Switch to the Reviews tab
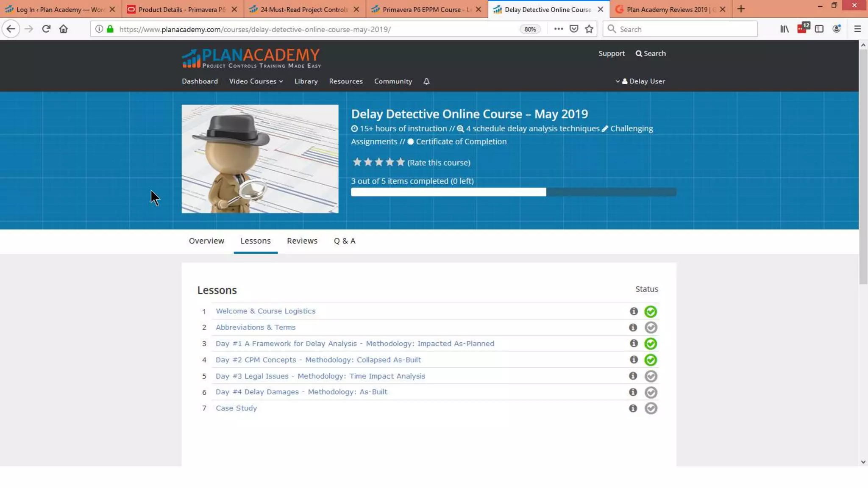This screenshot has width=868, height=488. (302, 241)
